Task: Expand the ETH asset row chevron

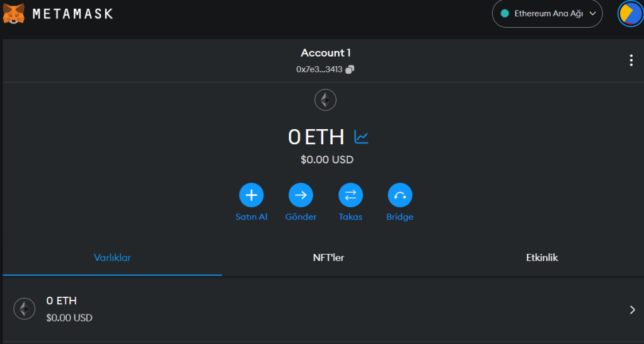Action: click(632, 309)
